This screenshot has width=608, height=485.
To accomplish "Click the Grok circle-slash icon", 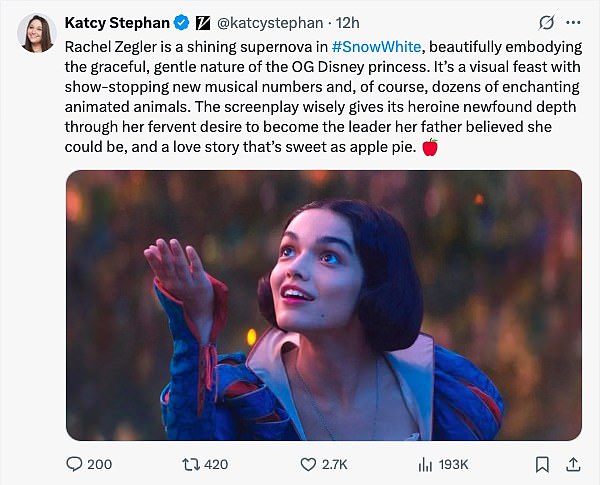I will pos(547,22).
